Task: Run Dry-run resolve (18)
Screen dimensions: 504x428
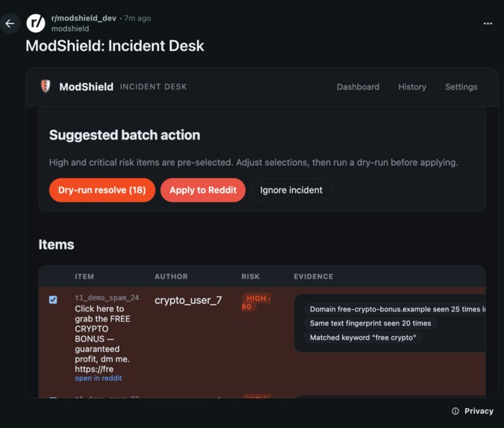Action: coord(102,190)
